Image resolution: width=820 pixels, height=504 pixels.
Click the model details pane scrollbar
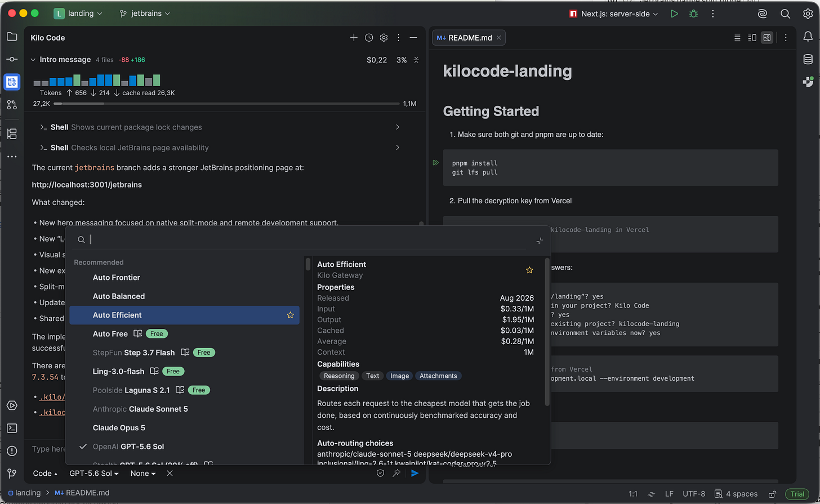pos(547,332)
